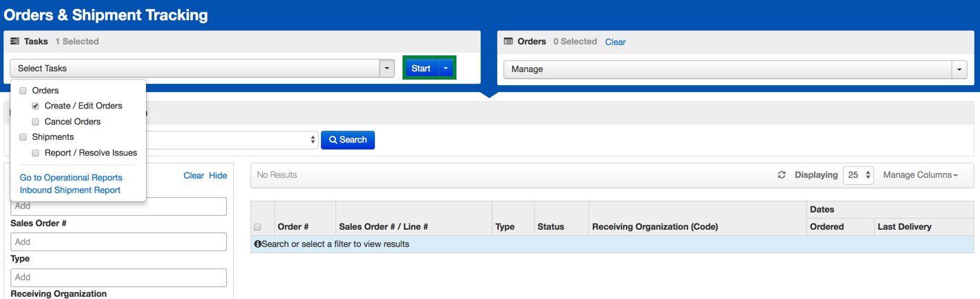Click the Last Delivery column header
The height and width of the screenshot is (299, 980).
tap(905, 227)
